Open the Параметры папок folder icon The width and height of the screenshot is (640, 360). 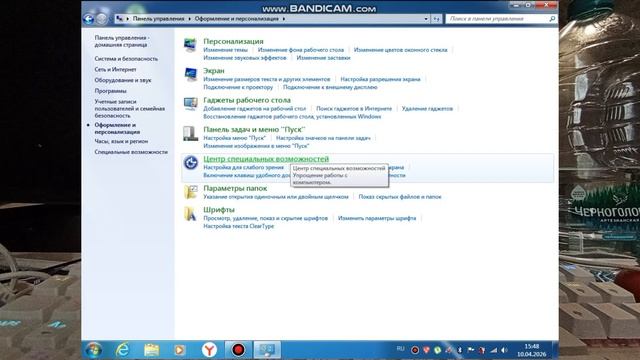click(190, 192)
